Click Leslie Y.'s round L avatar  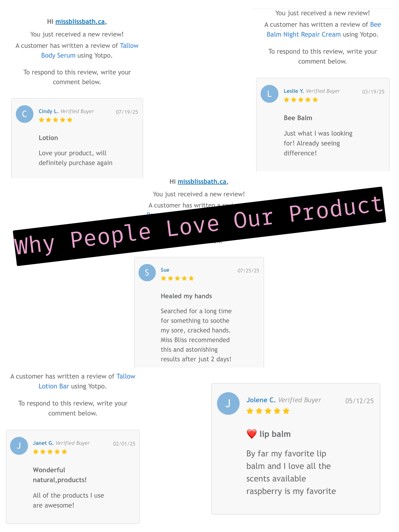(x=269, y=94)
